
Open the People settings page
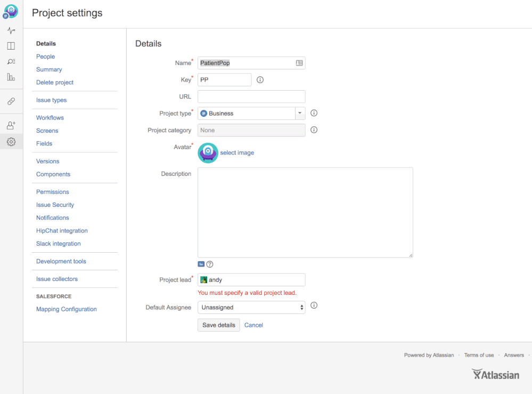[x=45, y=57]
